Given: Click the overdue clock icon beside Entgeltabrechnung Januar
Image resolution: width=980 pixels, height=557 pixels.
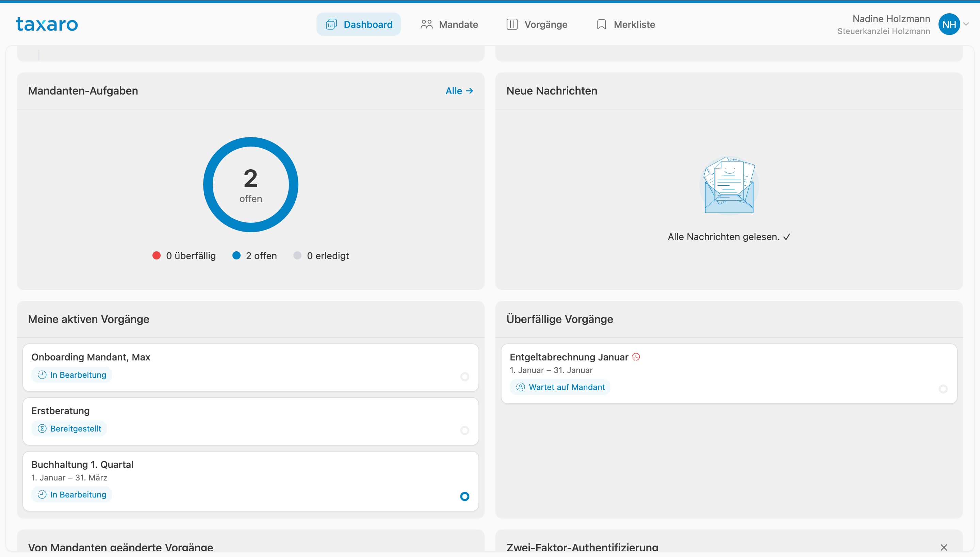Looking at the screenshot, I should click(636, 357).
